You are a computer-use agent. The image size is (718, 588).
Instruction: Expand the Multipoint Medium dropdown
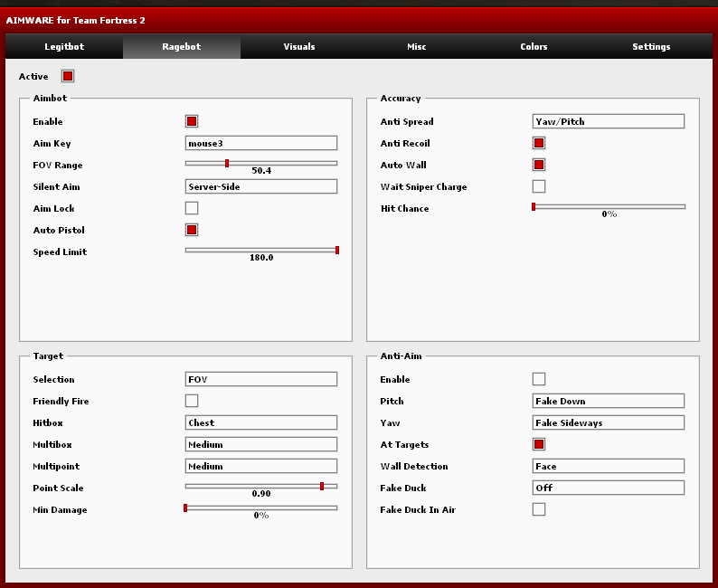(261, 466)
